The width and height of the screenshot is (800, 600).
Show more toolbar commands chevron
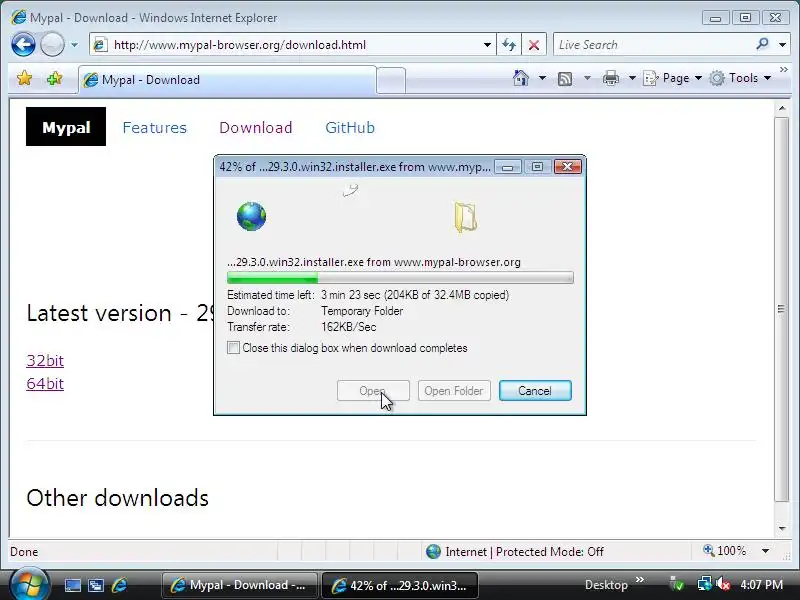coord(784,69)
